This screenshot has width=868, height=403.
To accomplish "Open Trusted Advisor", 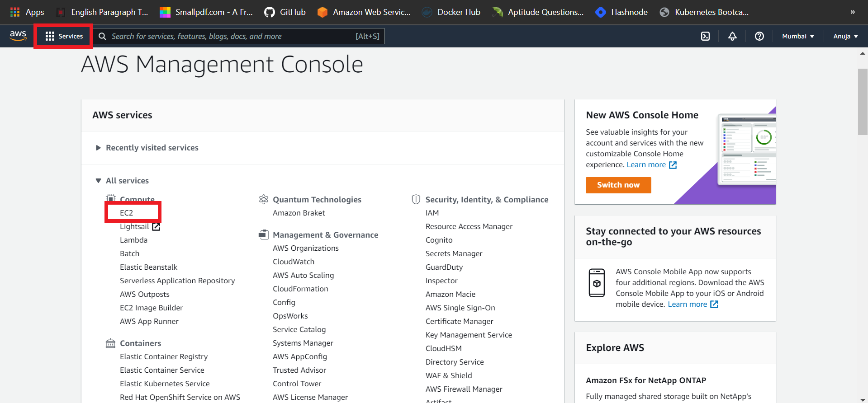I will (x=299, y=370).
